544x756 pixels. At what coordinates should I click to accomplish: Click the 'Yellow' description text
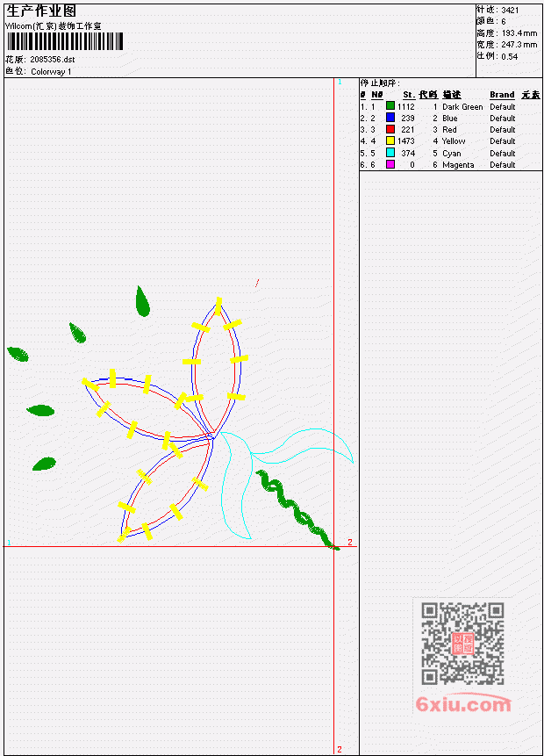pyautogui.click(x=454, y=141)
